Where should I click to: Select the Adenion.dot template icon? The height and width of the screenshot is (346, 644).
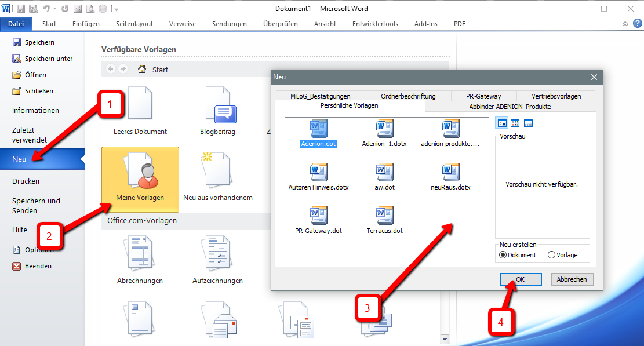click(318, 129)
